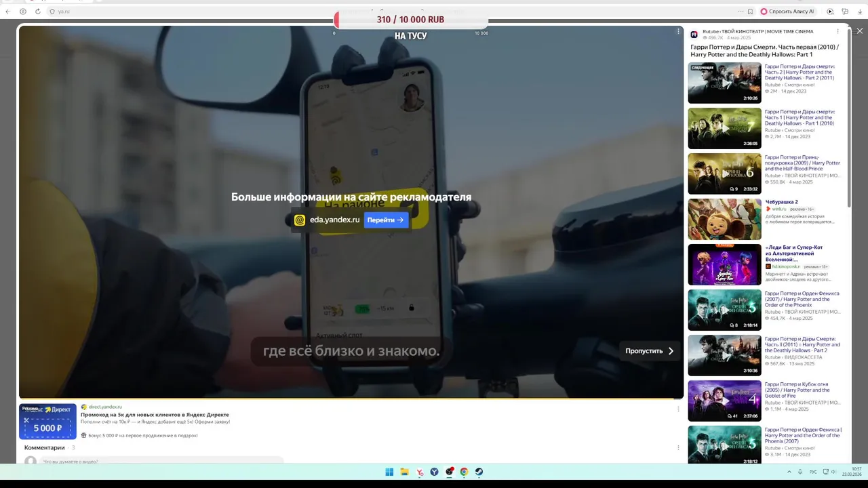Image resolution: width=868 pixels, height=488 pixels.
Task: Open Кубок огня thumbnail 2:37:06
Action: [724, 401]
